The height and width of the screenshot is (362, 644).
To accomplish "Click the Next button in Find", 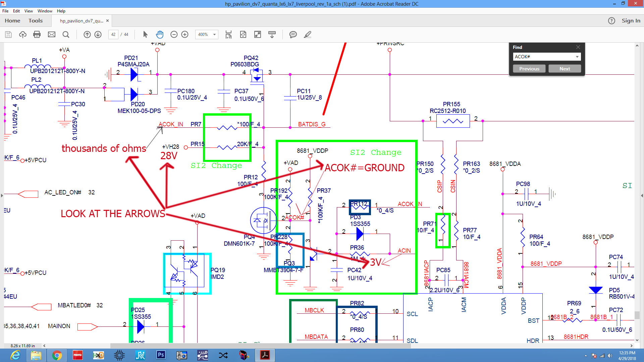I will 565,69.
